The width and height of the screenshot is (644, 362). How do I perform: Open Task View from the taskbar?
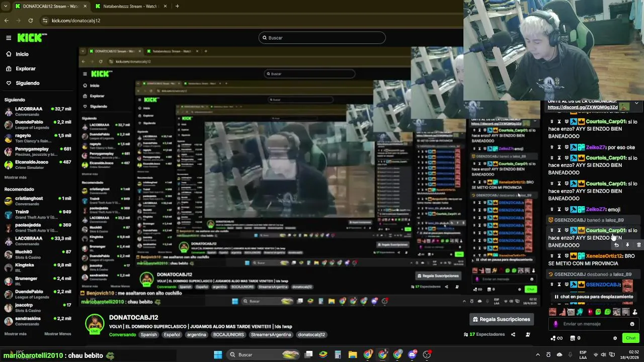[x=309, y=354]
